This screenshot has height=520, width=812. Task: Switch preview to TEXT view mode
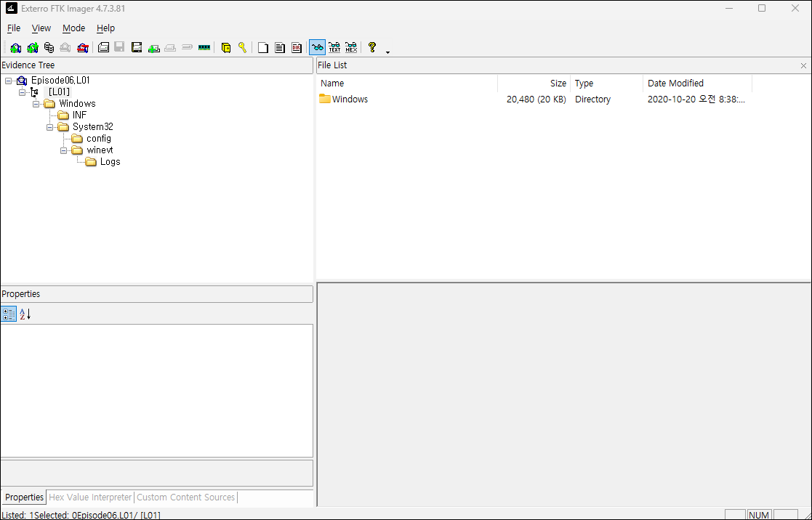[334, 48]
